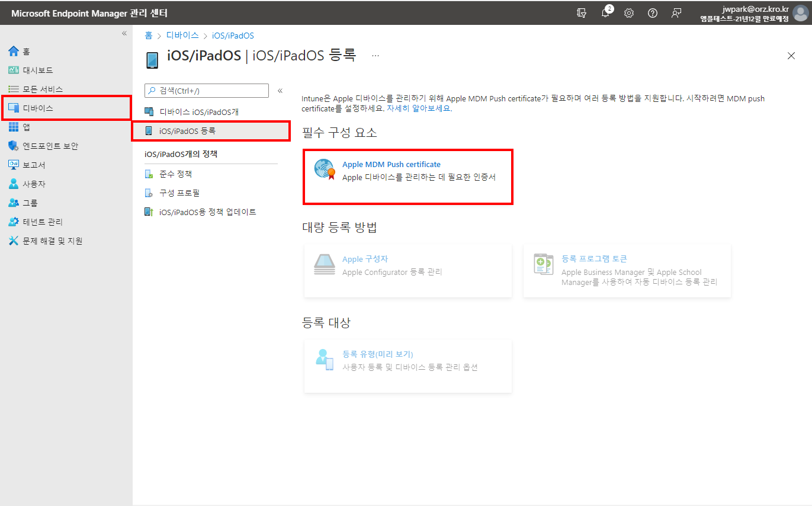The image size is (812, 506).
Task: Click the 디바이스 monitor icon in sidebar
Action: click(x=14, y=108)
